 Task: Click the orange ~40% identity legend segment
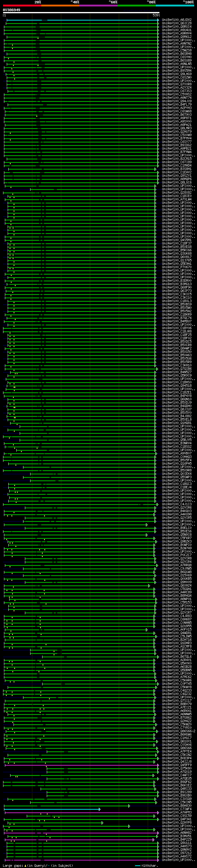(61, 6)
